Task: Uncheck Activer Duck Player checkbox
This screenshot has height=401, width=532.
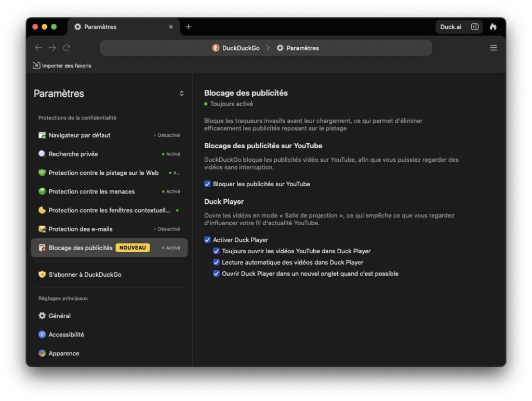Action: pyautogui.click(x=207, y=240)
